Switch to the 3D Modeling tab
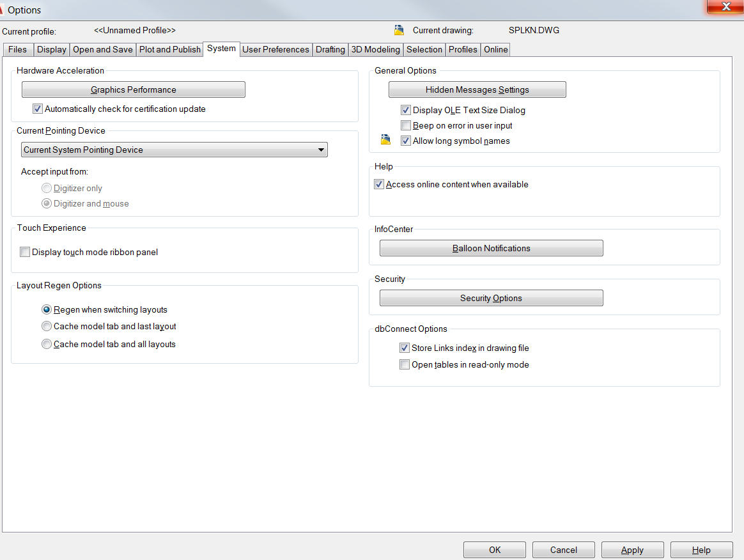The height and width of the screenshot is (560, 744). [x=375, y=49]
